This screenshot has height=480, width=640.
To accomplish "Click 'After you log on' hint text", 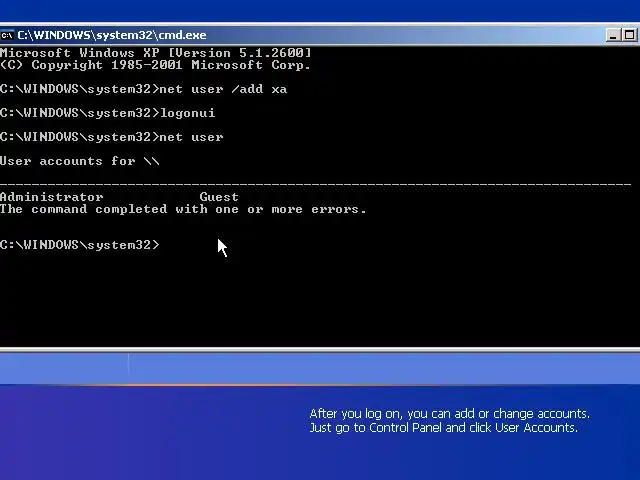I will (449, 413).
